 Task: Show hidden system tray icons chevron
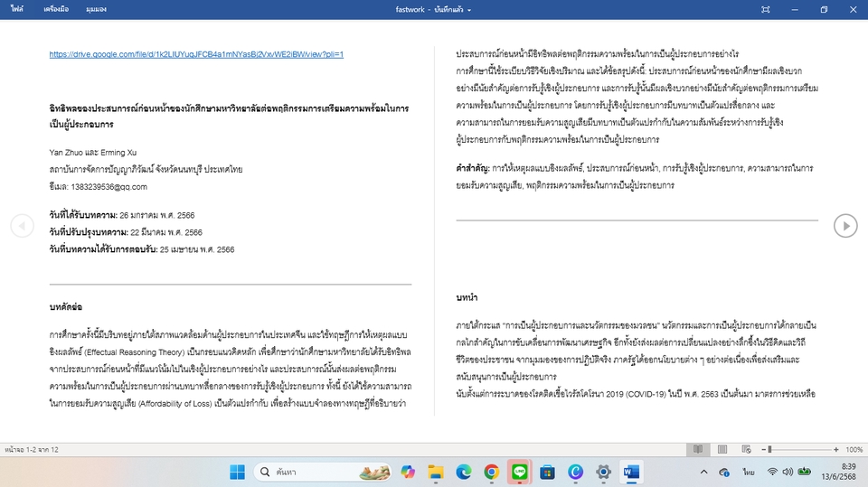coord(704,472)
